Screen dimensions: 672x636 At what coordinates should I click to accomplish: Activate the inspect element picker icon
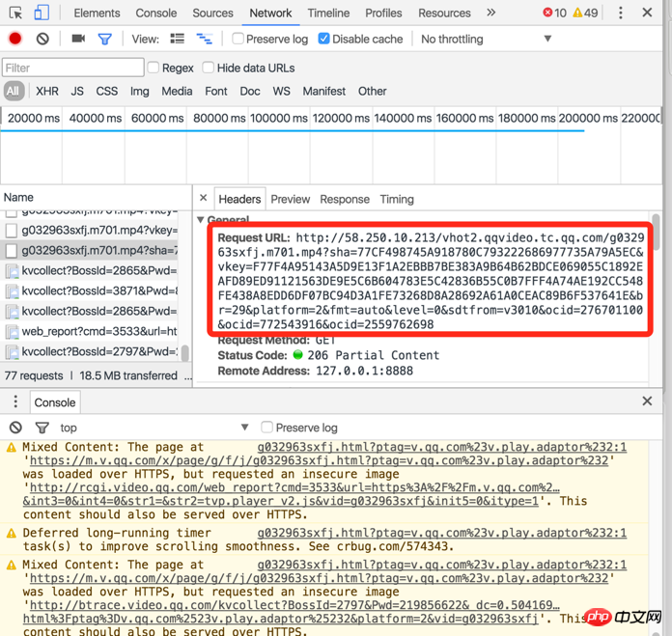tap(15, 13)
